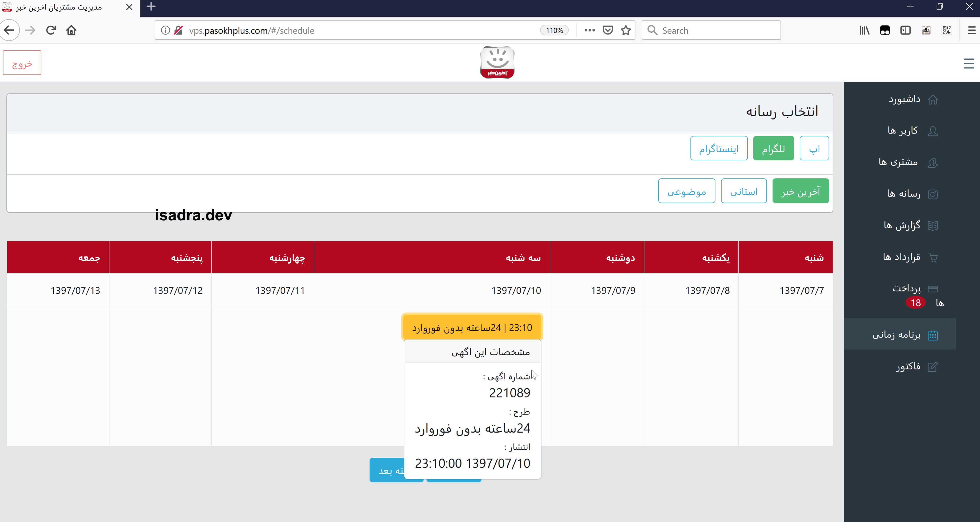Click the customers icon beside مشتری ها
980x522 pixels.
tap(932, 163)
